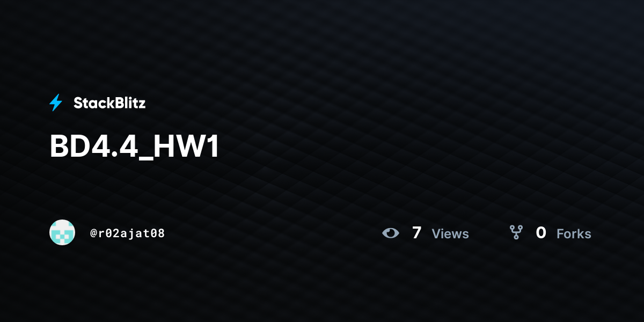Click the '08' ending of the username
The image size is (644, 322).
[x=158, y=233]
